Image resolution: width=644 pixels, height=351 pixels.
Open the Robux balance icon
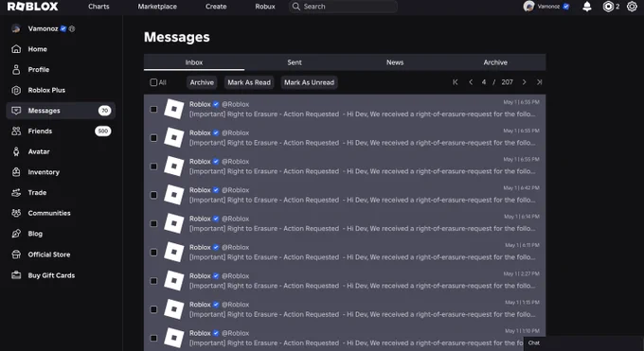[x=608, y=7]
